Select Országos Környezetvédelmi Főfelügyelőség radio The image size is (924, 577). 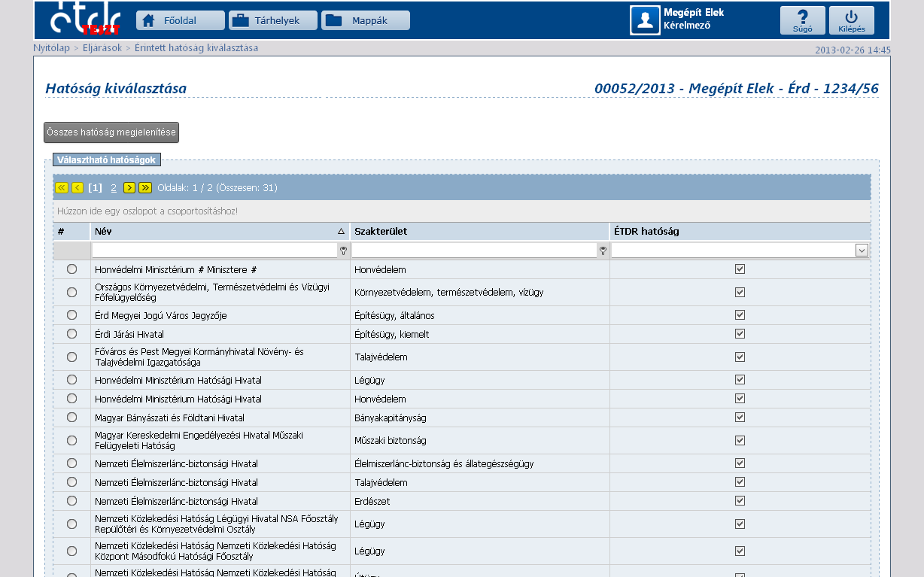pyautogui.click(x=71, y=292)
